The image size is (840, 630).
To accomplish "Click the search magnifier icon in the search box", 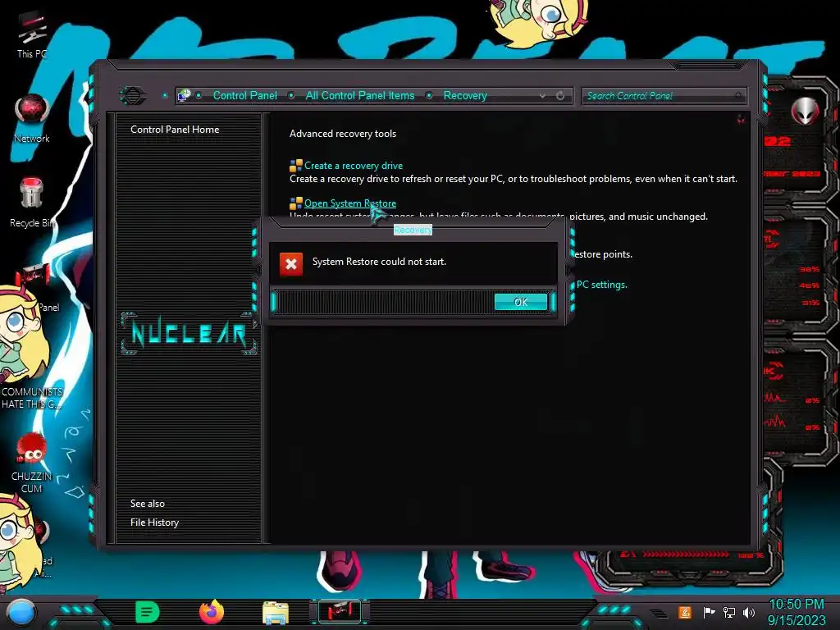I will click(739, 96).
